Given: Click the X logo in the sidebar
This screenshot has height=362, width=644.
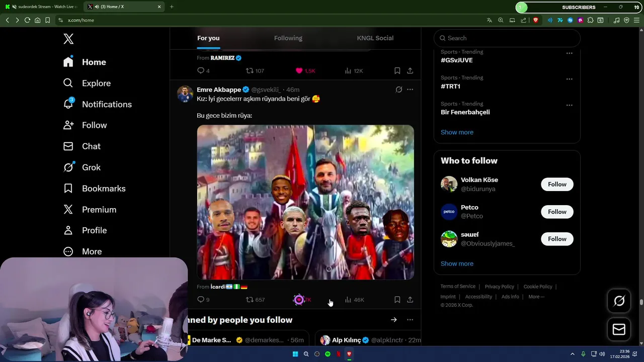Looking at the screenshot, I should (68, 38).
